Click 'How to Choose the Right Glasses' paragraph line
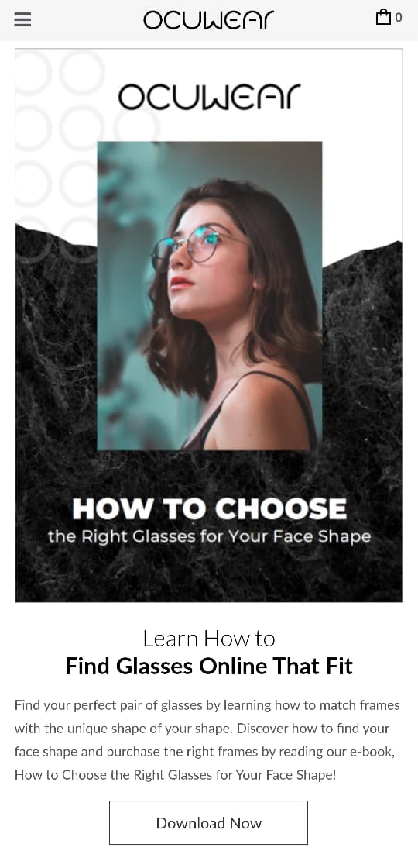 coord(175,775)
